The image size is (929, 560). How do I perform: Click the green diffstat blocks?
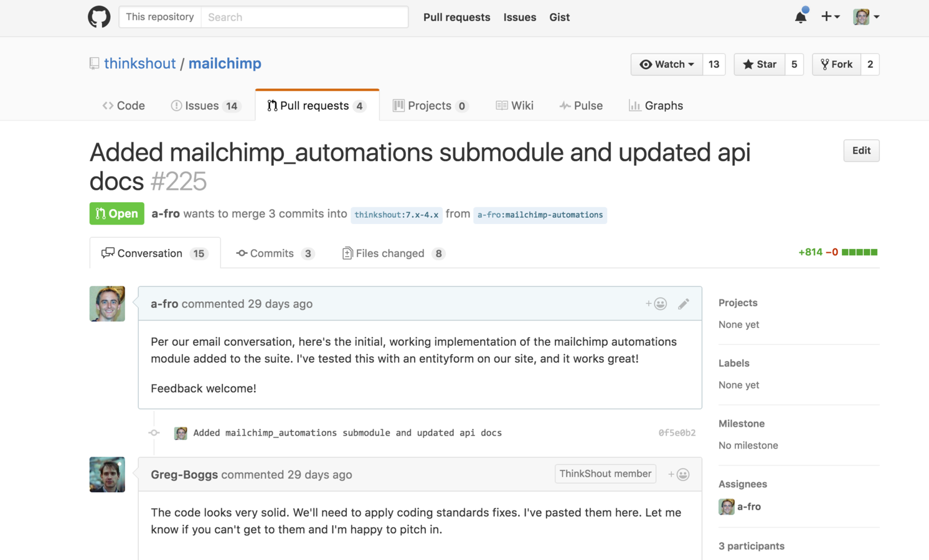[x=859, y=252]
